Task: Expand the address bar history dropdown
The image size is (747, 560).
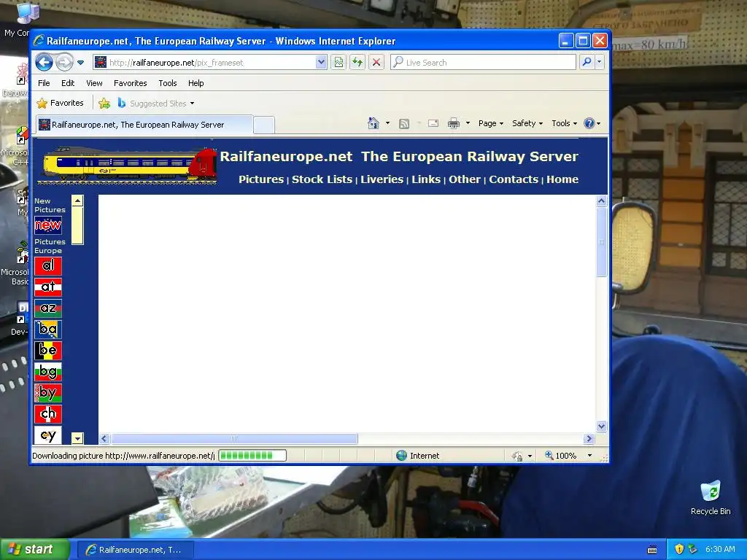Action: (x=321, y=63)
